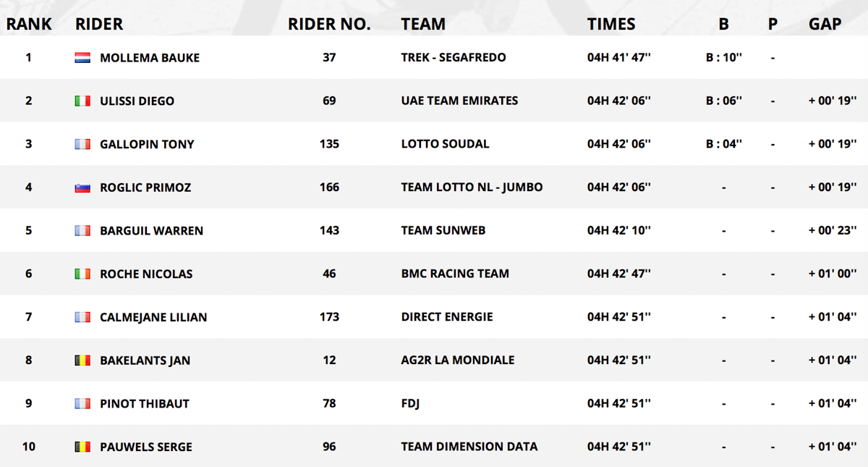
Task: Click the French flag beside Pinot Thibaut
Action: (82, 403)
